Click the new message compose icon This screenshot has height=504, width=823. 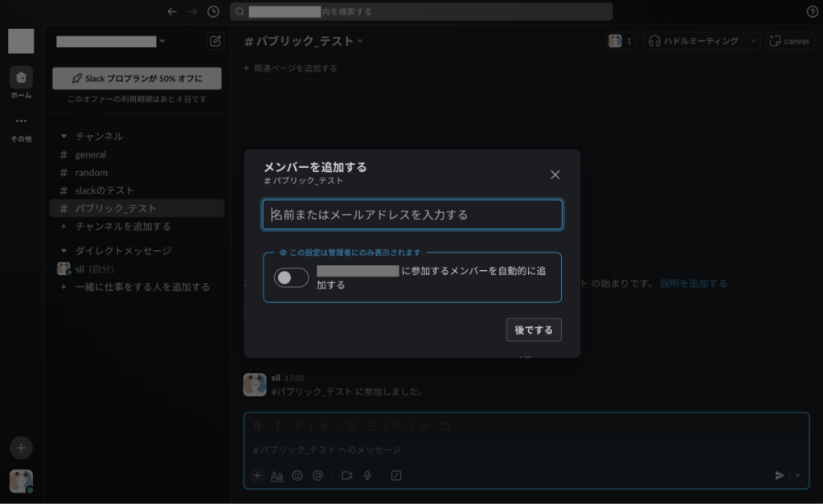(x=215, y=41)
